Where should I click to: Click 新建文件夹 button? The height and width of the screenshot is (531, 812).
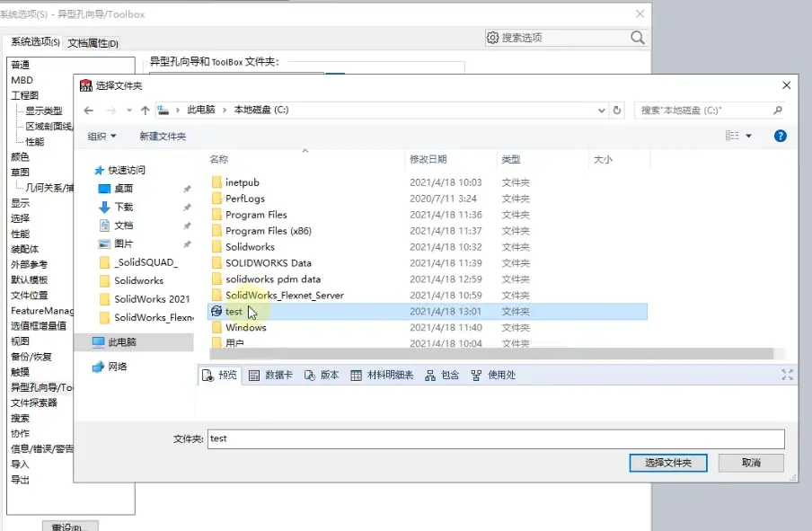coord(163,137)
